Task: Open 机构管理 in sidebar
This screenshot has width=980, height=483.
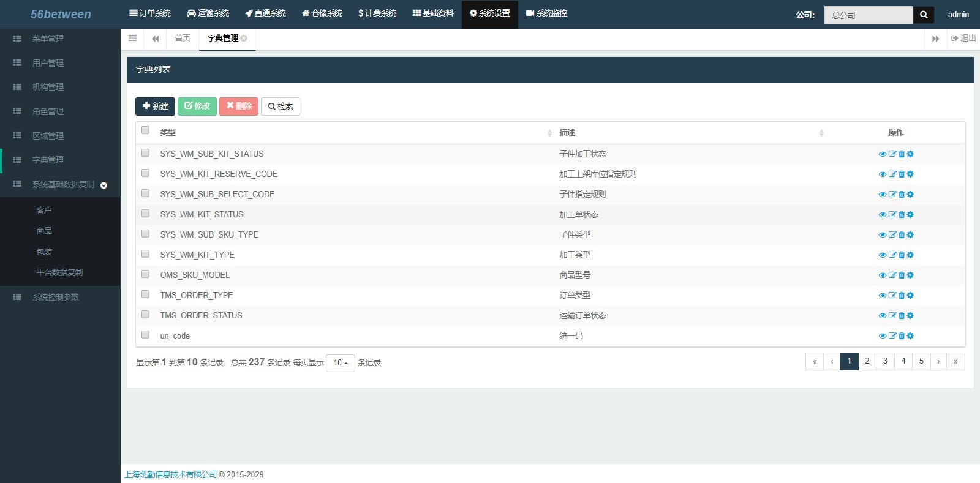Action: (48, 87)
